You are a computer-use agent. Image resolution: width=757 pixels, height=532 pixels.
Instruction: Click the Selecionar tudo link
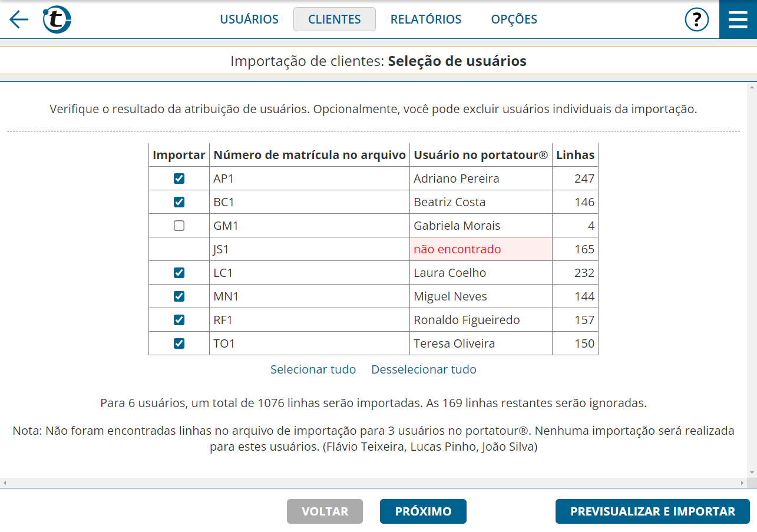click(313, 369)
